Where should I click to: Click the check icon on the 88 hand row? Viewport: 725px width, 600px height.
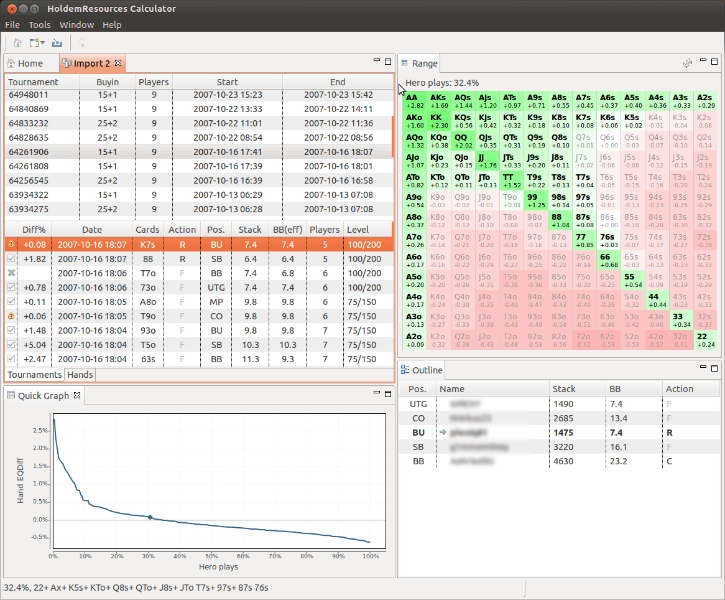point(12,259)
